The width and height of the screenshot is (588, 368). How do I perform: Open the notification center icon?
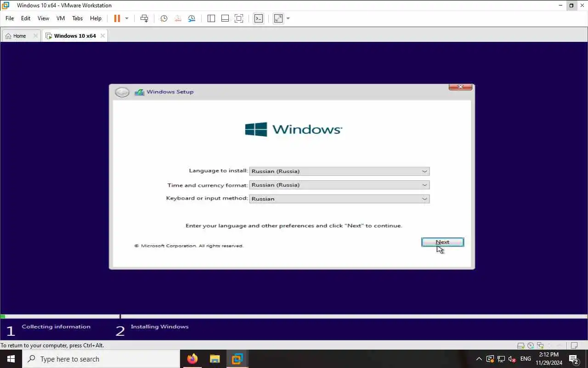(574, 359)
